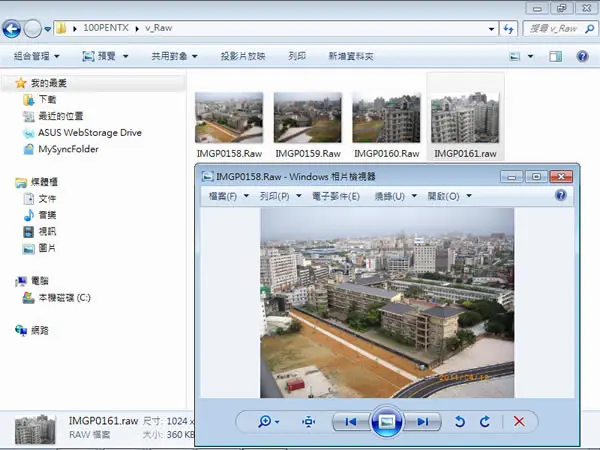Viewport: 600px width, 450px height.
Task: Rotate photo clockwise in Photo Viewer
Action: (x=485, y=422)
